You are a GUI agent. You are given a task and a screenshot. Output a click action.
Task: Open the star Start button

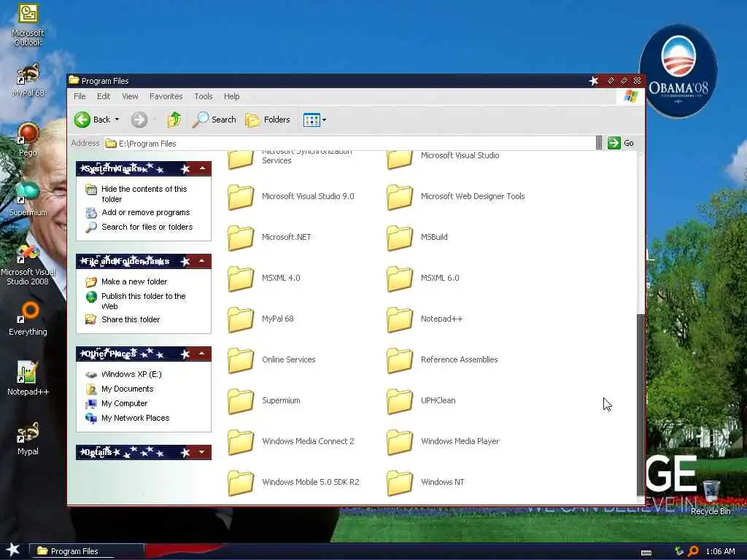[x=12, y=551]
